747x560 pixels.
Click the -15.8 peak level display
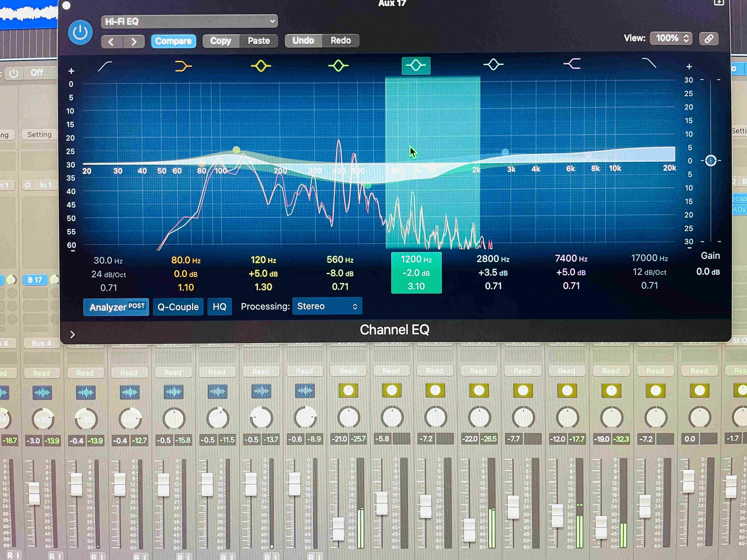(183, 440)
